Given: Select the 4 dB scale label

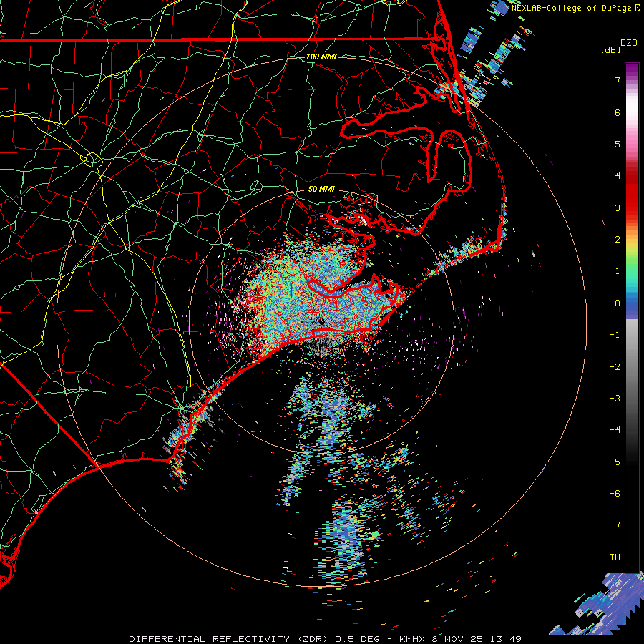Looking at the screenshot, I should (x=618, y=176).
